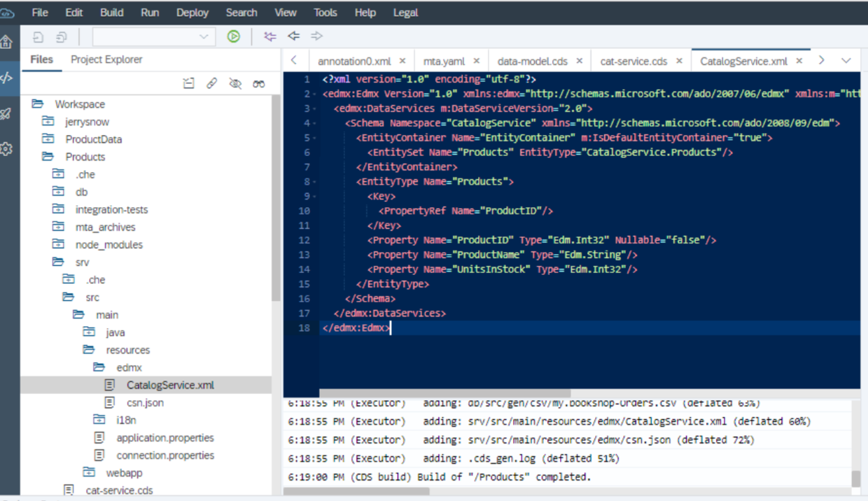This screenshot has height=501, width=868.
Task: Click the rocket icon in sidebar
Action: tap(6, 113)
